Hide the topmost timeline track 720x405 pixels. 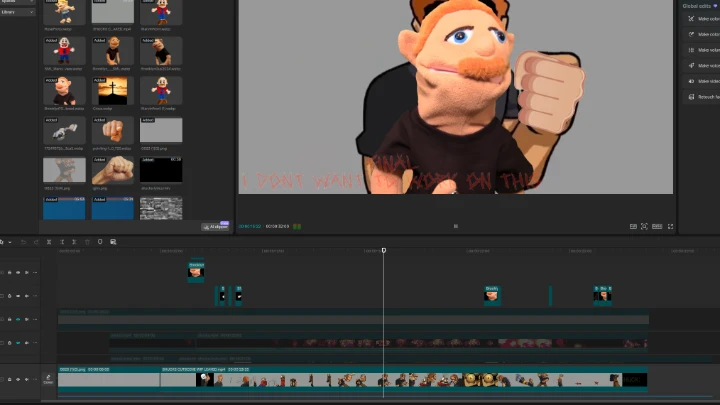tap(18, 272)
